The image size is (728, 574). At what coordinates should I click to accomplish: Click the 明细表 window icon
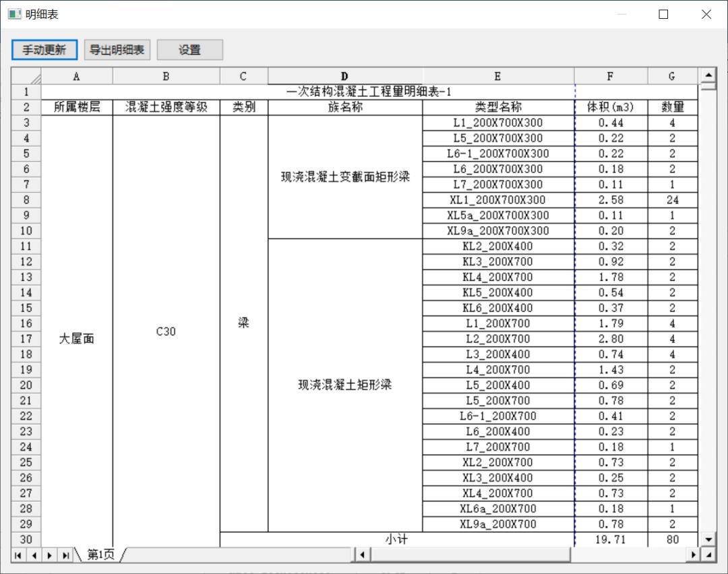14,14
